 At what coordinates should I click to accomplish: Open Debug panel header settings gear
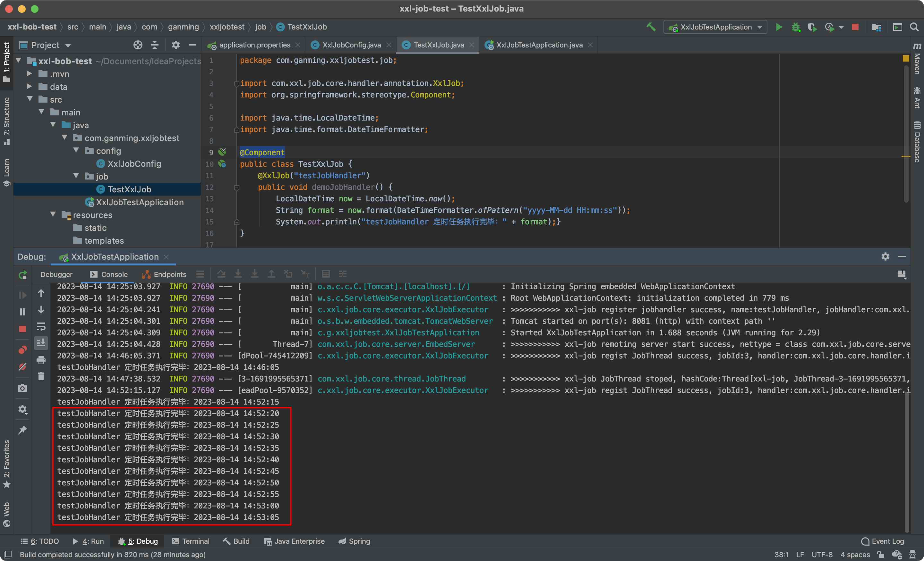coord(886,256)
